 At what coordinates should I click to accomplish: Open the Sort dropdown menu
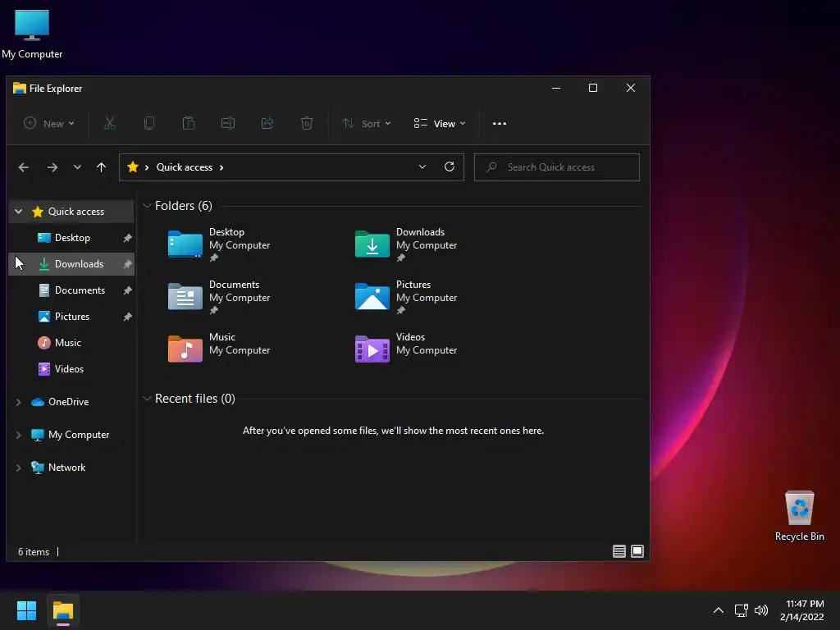pos(367,123)
